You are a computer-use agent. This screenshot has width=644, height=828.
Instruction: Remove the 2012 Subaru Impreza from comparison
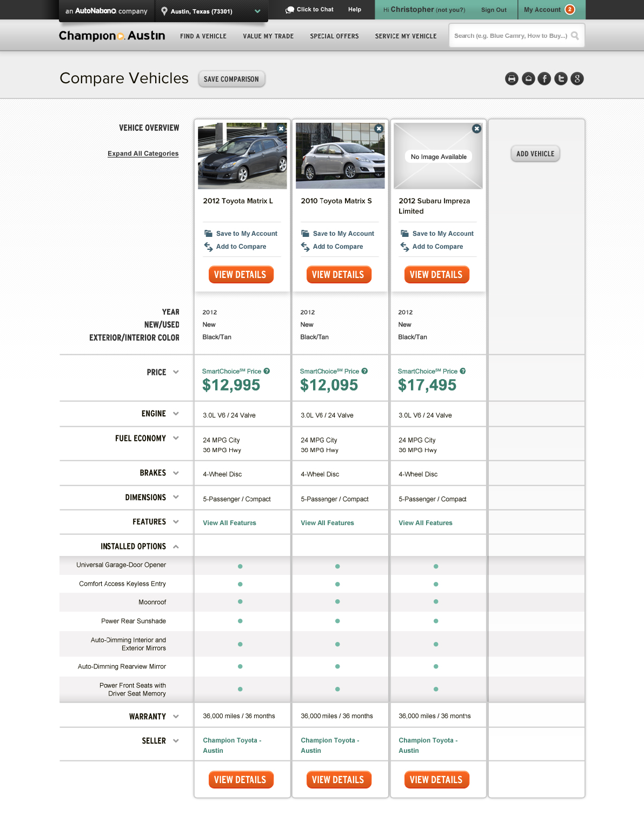pyautogui.click(x=476, y=129)
